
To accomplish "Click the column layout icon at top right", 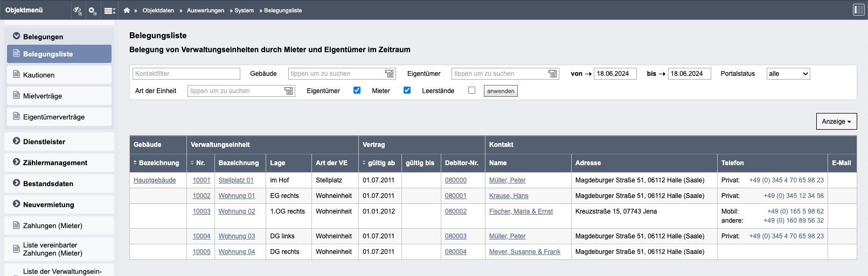I will (x=859, y=10).
